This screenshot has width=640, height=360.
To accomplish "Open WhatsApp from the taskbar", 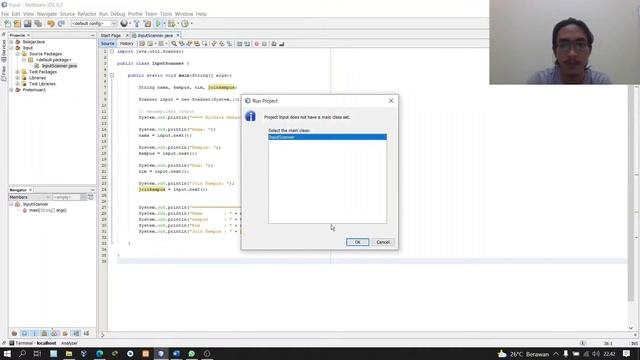I will (x=191, y=354).
